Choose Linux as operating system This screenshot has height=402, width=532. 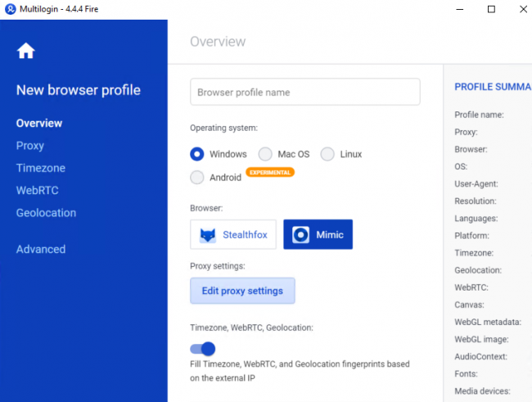[x=327, y=154]
